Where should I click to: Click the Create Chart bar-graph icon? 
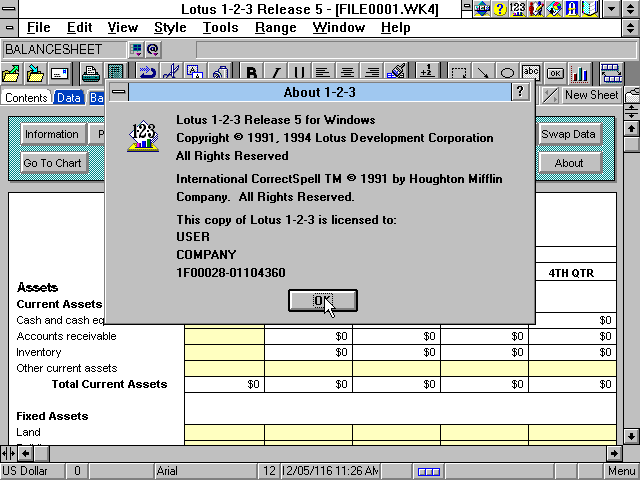click(580, 73)
